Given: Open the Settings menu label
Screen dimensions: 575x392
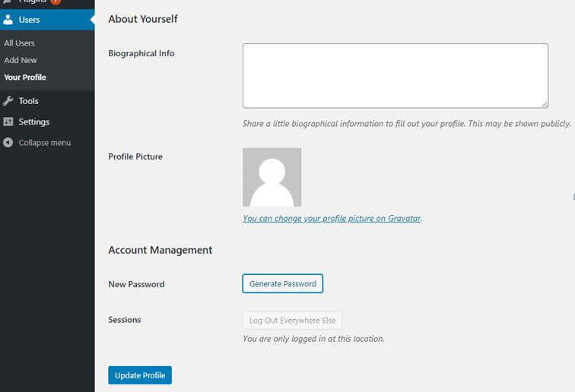Looking at the screenshot, I should [x=34, y=122].
